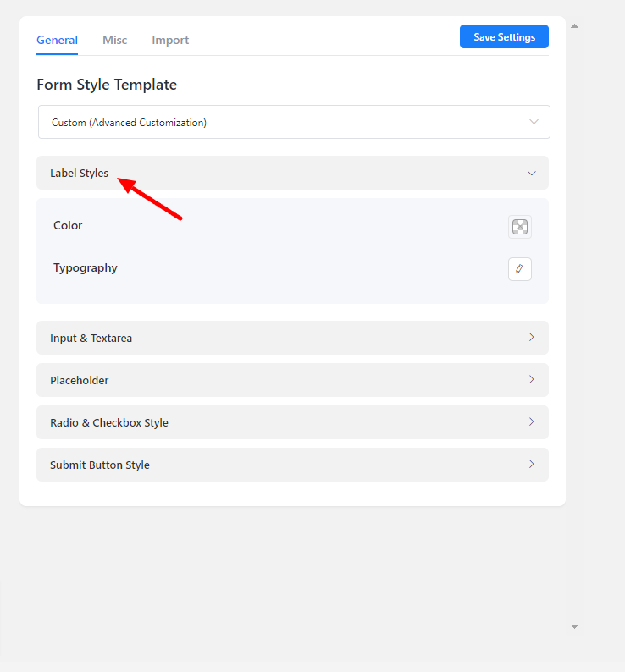Select the General tab
Image resolution: width=625 pixels, height=672 pixels.
click(57, 40)
